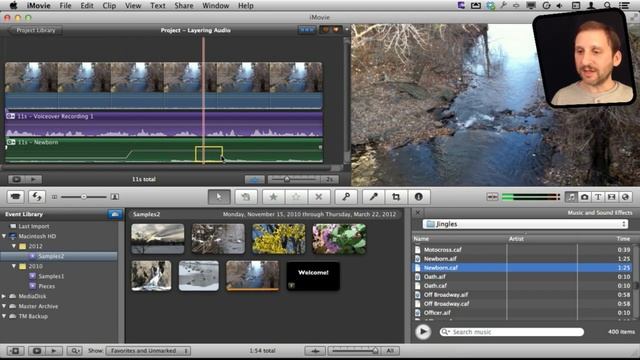This screenshot has width=640, height=360.
Task: Select Newborn.aif in the sound list
Action: tap(522, 259)
